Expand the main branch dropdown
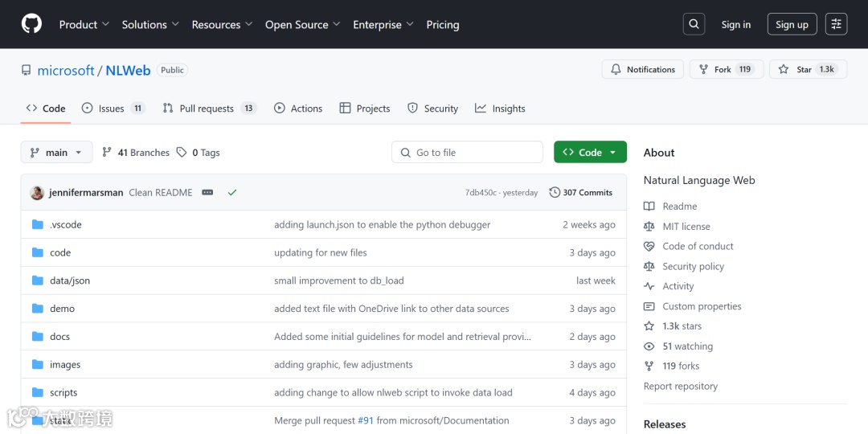Screen dimensions: 868x434 (56, 153)
